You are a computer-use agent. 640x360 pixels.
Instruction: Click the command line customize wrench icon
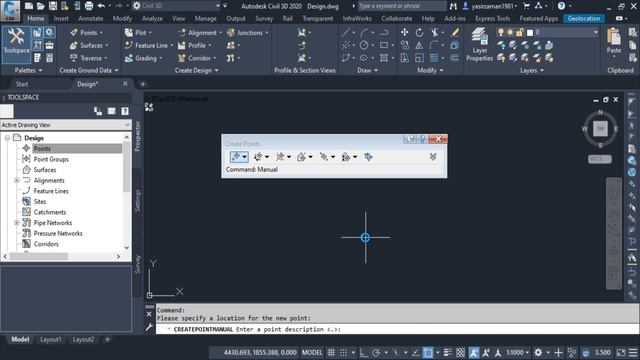click(149, 327)
